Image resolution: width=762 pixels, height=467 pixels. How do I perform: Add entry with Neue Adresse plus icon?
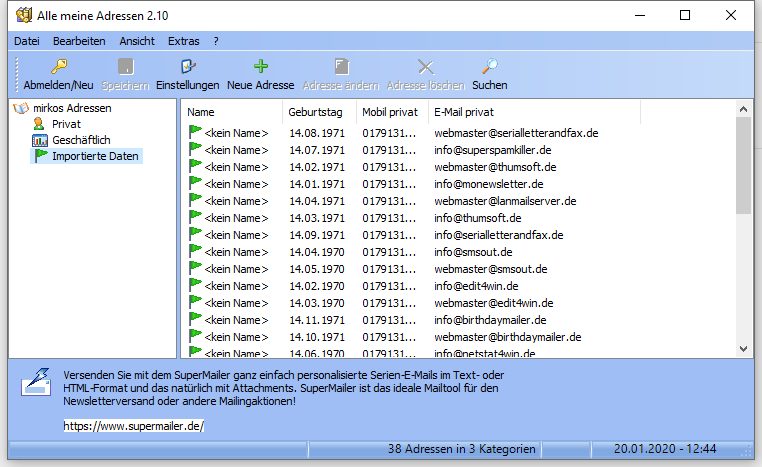click(x=261, y=66)
